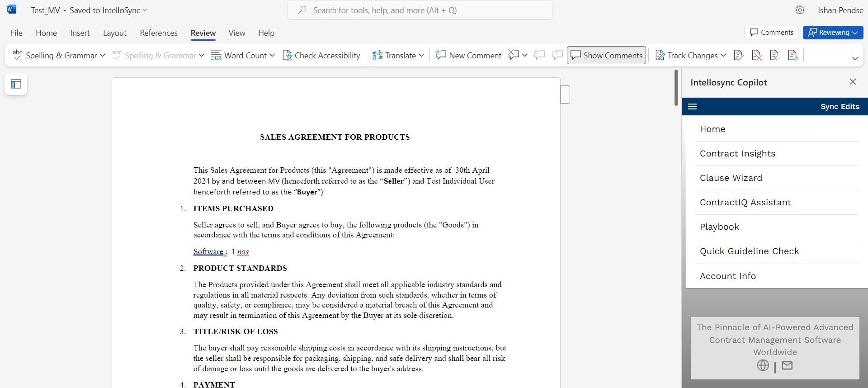Click Sync Edits in the Copilot header
The width and height of the screenshot is (868, 388).
[840, 107]
